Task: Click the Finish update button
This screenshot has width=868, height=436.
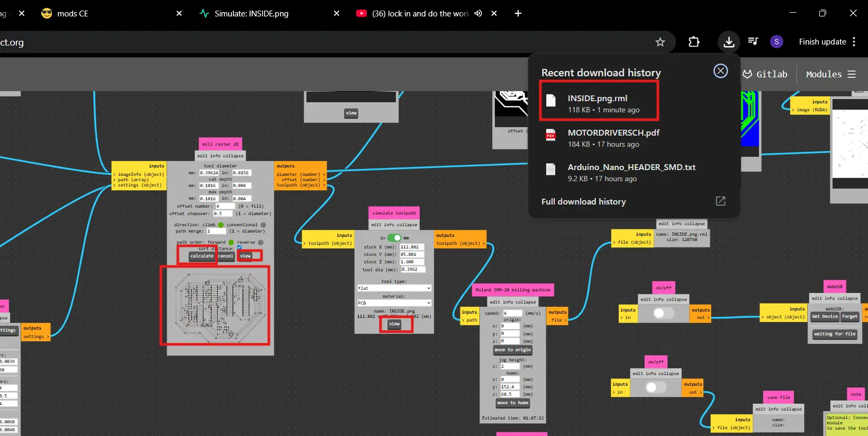Action: click(822, 42)
